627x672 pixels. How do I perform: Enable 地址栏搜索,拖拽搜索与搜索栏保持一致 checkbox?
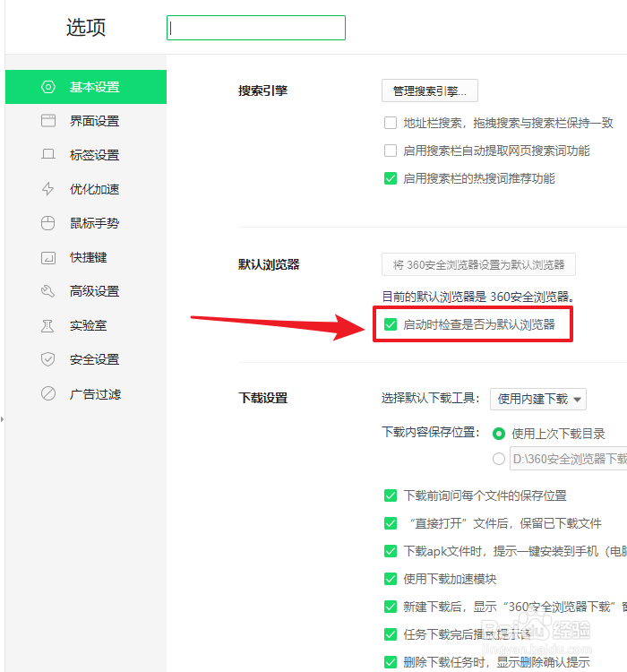point(391,123)
